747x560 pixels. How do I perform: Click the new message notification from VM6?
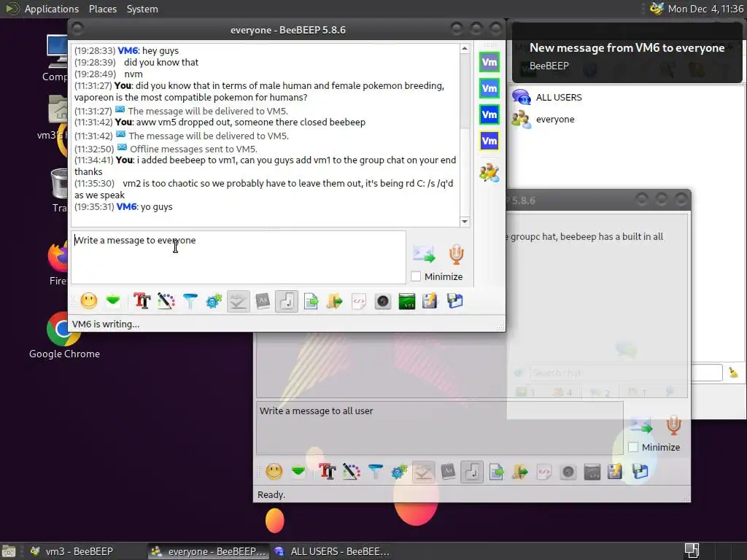[627, 53]
